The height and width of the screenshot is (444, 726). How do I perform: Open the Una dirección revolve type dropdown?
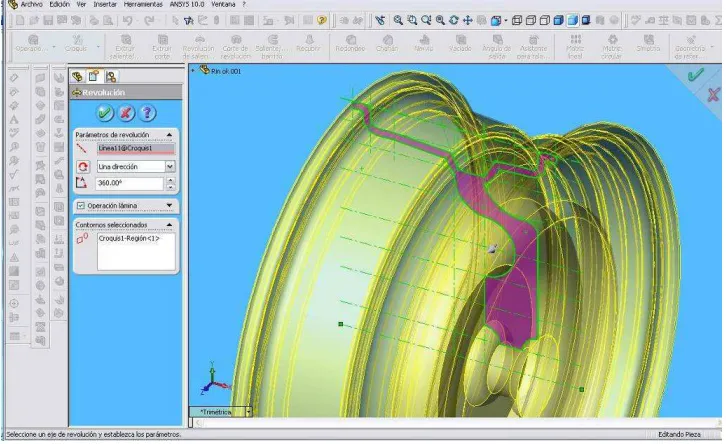coord(170,166)
